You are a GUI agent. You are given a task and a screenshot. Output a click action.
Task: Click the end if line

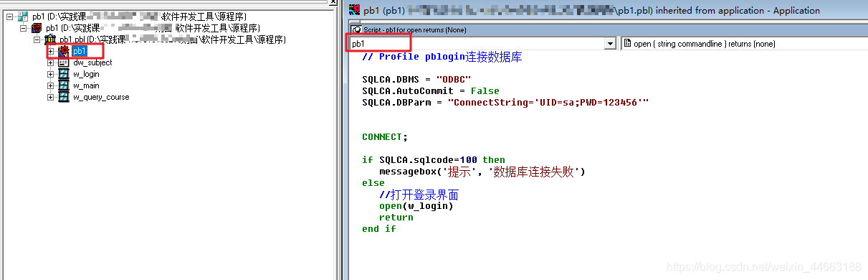378,229
